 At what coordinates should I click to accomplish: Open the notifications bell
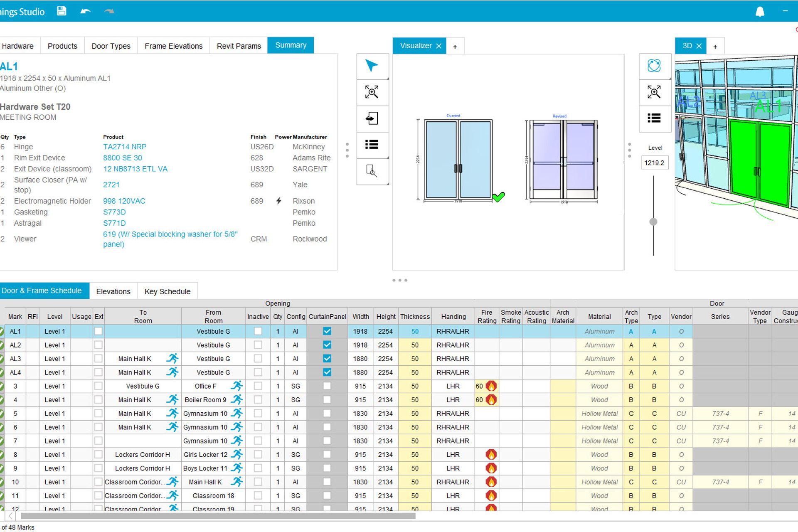click(760, 12)
